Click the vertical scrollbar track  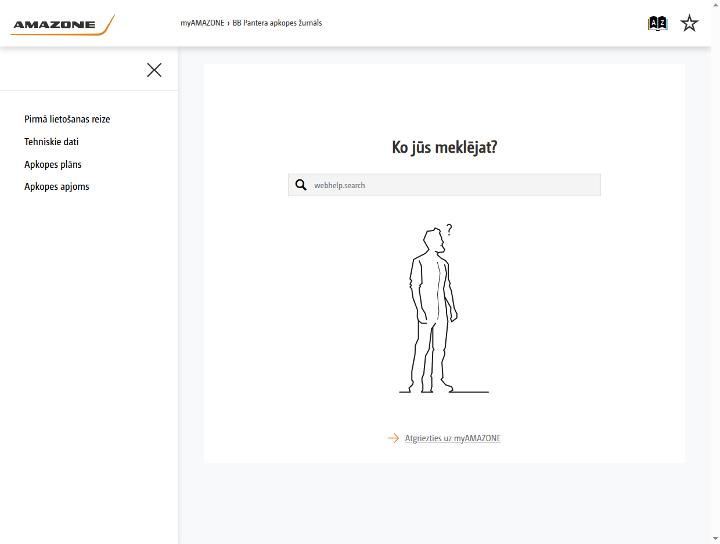[x=715, y=271]
